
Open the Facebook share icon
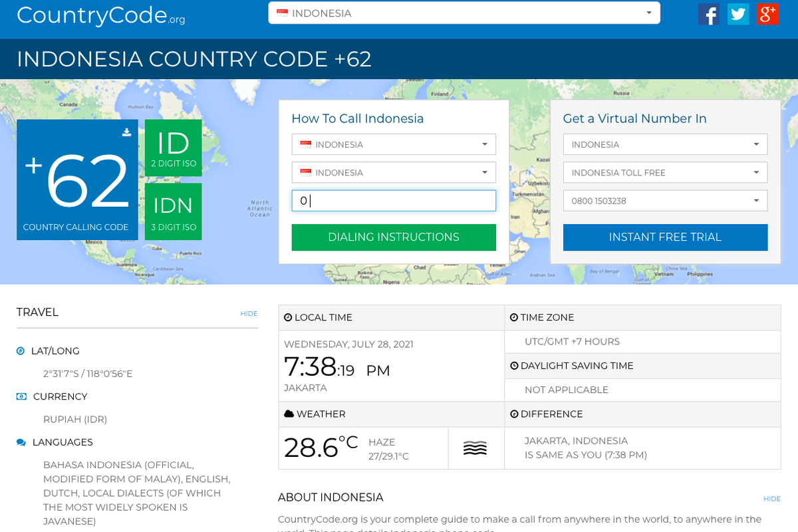[x=708, y=14]
